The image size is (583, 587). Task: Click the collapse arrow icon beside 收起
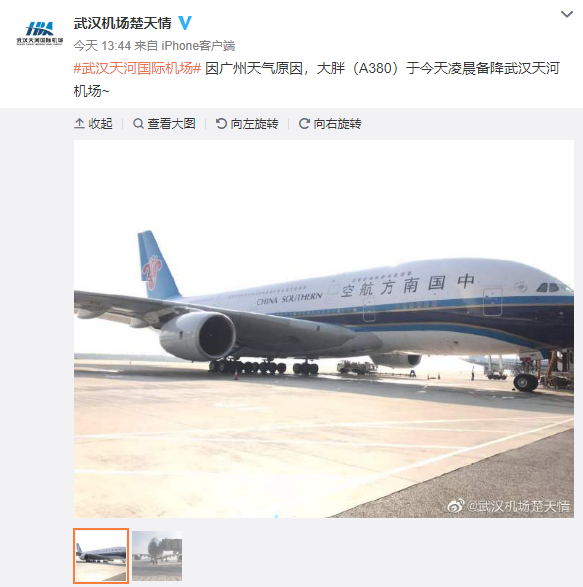[79, 124]
